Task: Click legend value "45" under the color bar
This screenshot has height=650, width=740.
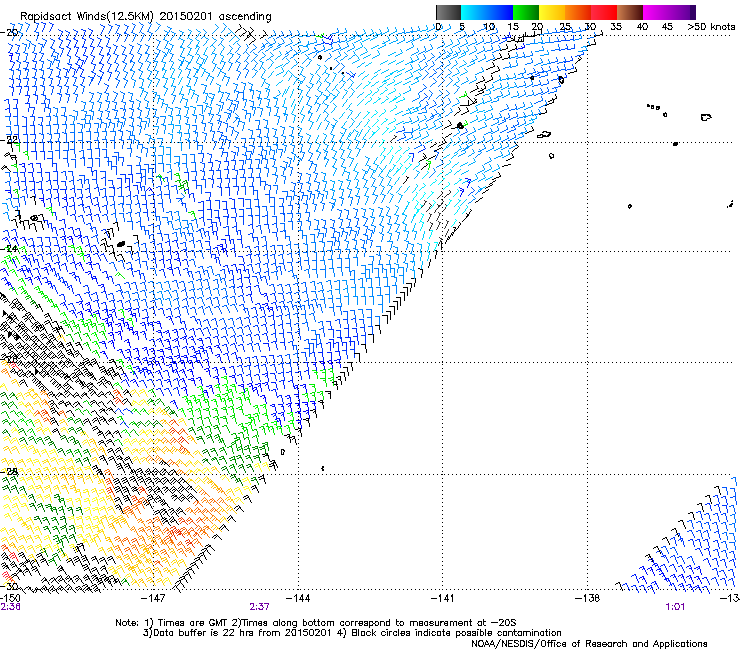Action: coord(667,27)
